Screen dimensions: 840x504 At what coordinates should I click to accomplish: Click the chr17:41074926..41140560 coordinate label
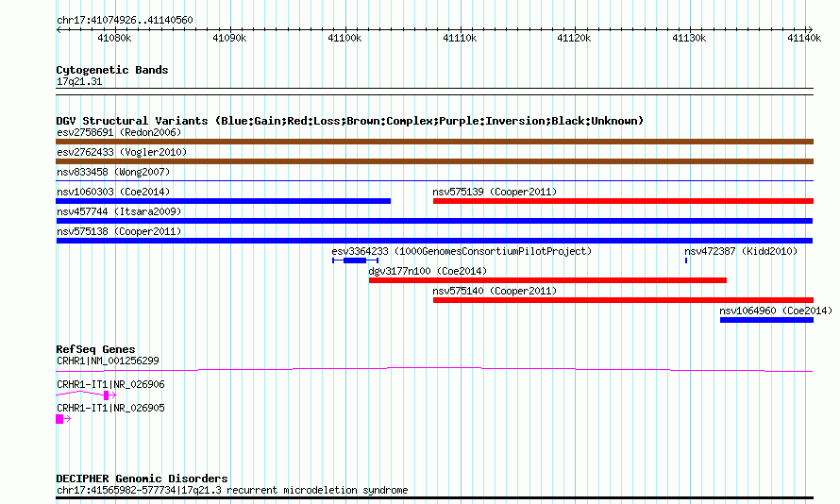[125, 21]
